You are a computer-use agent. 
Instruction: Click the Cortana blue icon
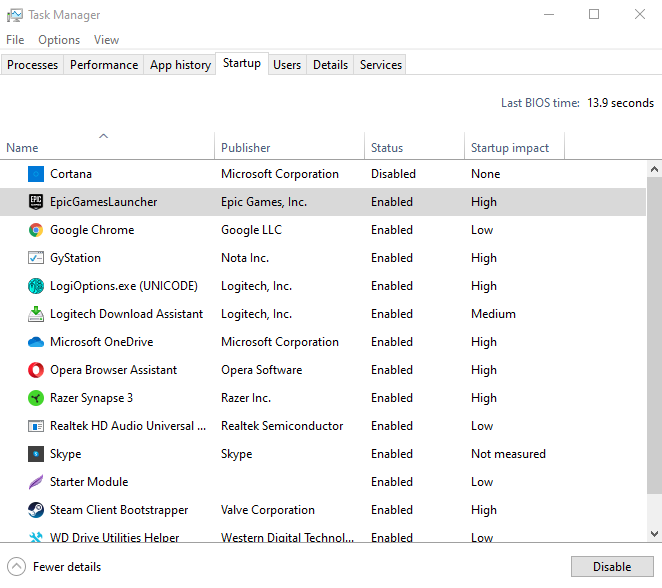coord(36,174)
